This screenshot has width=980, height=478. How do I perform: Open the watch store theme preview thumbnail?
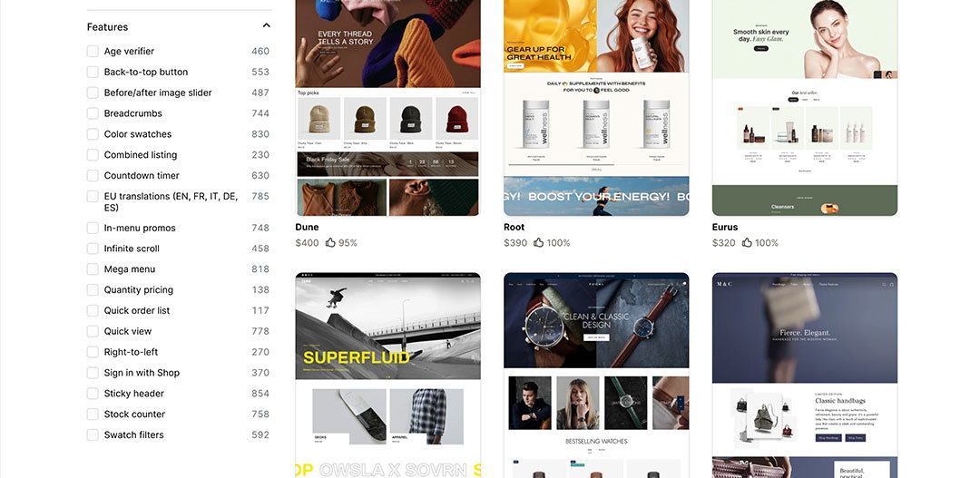(x=596, y=375)
